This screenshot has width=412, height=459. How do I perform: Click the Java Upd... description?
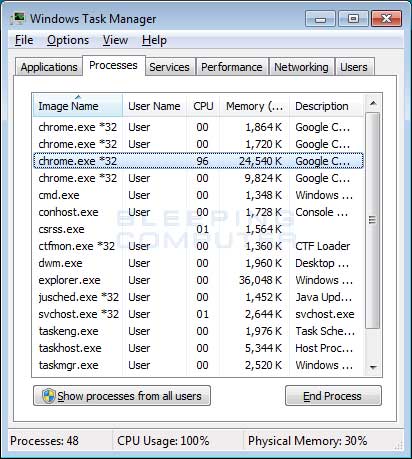click(324, 297)
